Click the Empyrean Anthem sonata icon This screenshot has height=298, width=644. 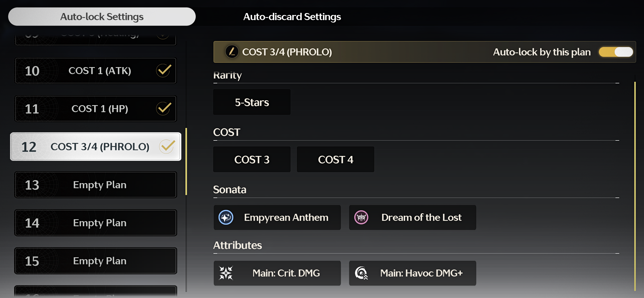[226, 217]
